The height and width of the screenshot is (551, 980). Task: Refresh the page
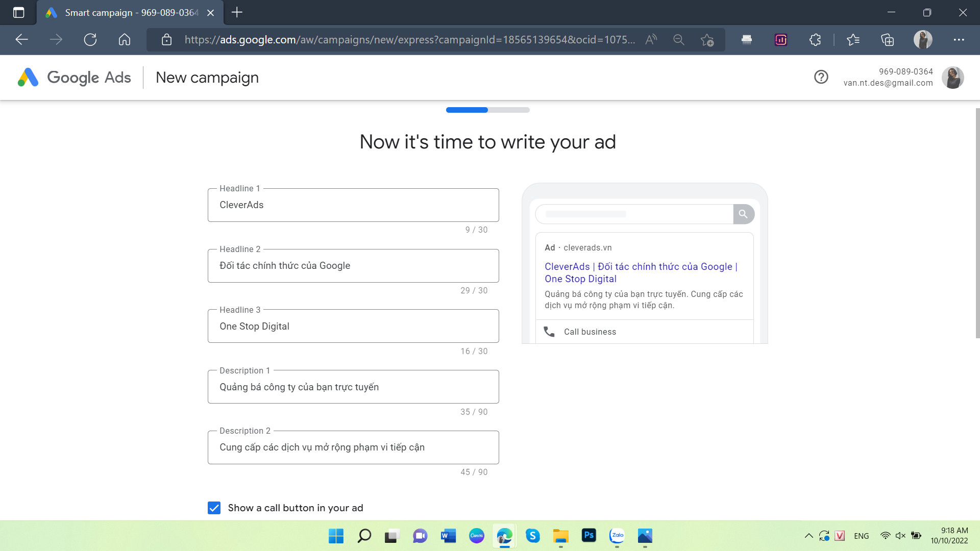click(x=90, y=40)
